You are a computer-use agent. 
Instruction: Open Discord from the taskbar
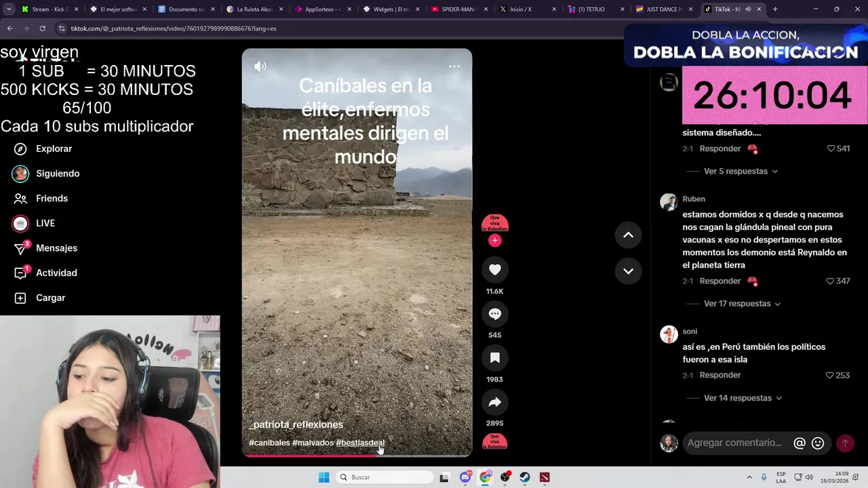coord(465,477)
